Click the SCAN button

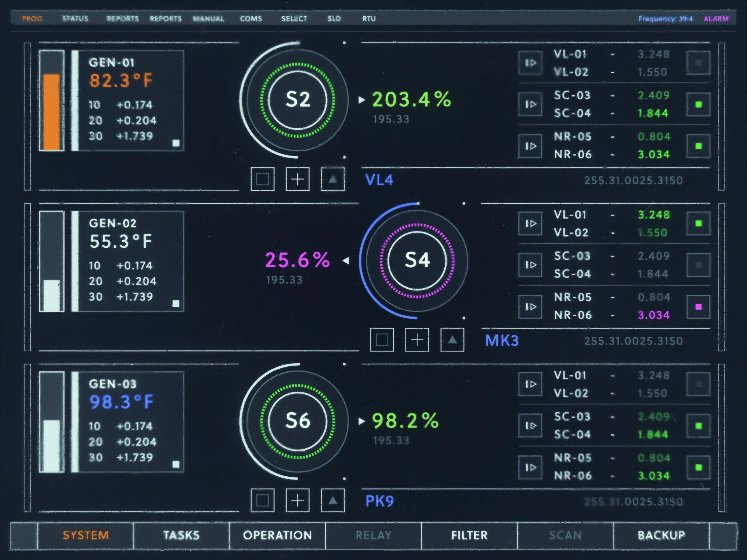click(565, 535)
